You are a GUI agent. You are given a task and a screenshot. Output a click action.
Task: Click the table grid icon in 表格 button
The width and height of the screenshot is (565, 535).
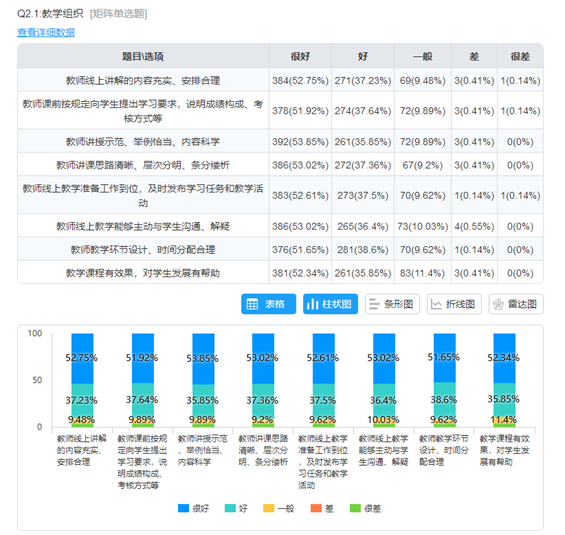tap(252, 304)
